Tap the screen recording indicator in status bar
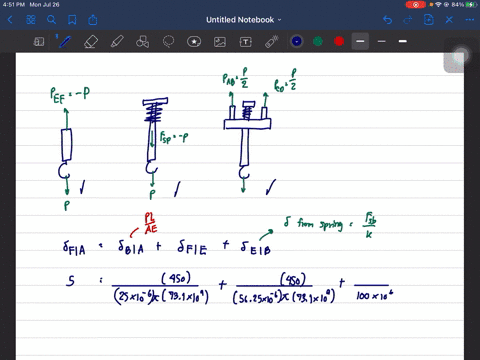 (416, 5)
